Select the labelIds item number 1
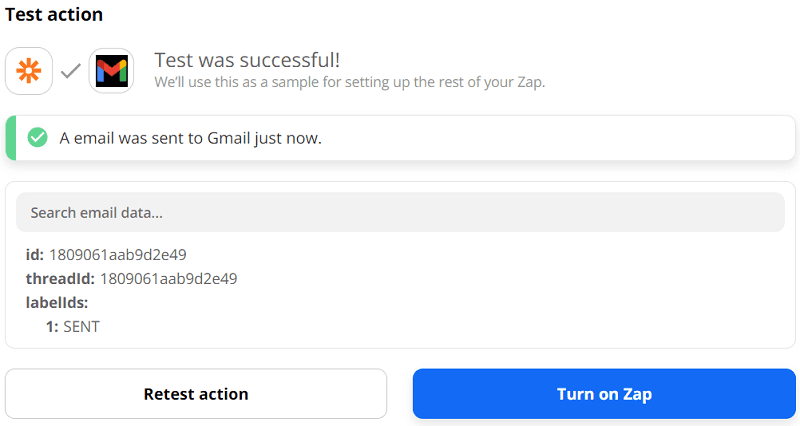 tap(52, 326)
